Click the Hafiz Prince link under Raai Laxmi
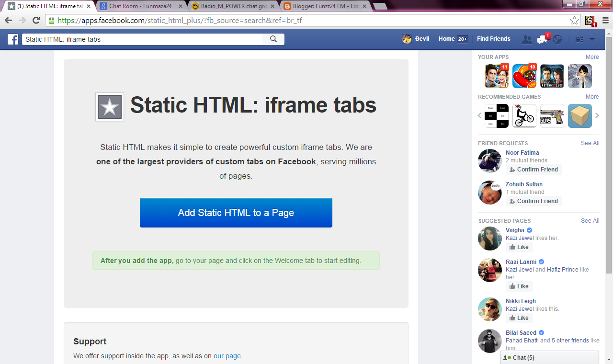The image size is (613, 364). coord(563,270)
